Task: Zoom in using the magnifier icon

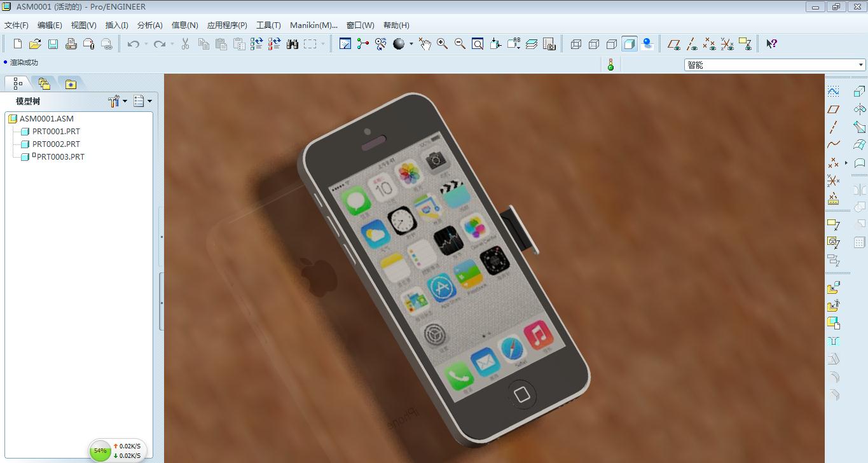Action: click(x=442, y=43)
